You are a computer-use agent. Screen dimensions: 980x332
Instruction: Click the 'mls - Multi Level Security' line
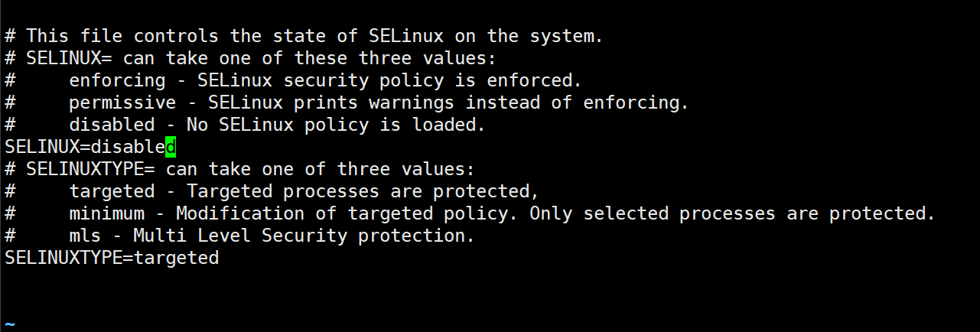[x=239, y=236]
